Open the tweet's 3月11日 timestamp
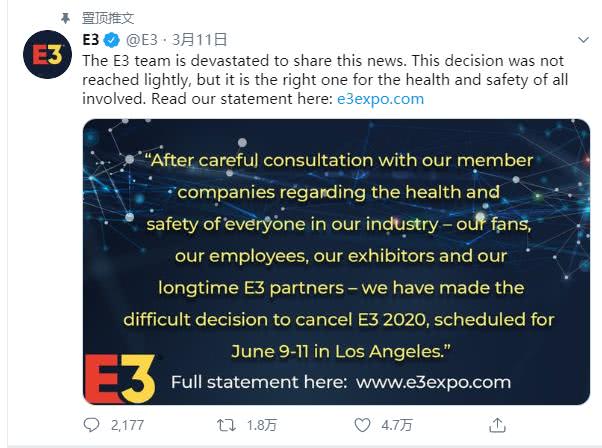602x448 pixels. [x=200, y=40]
